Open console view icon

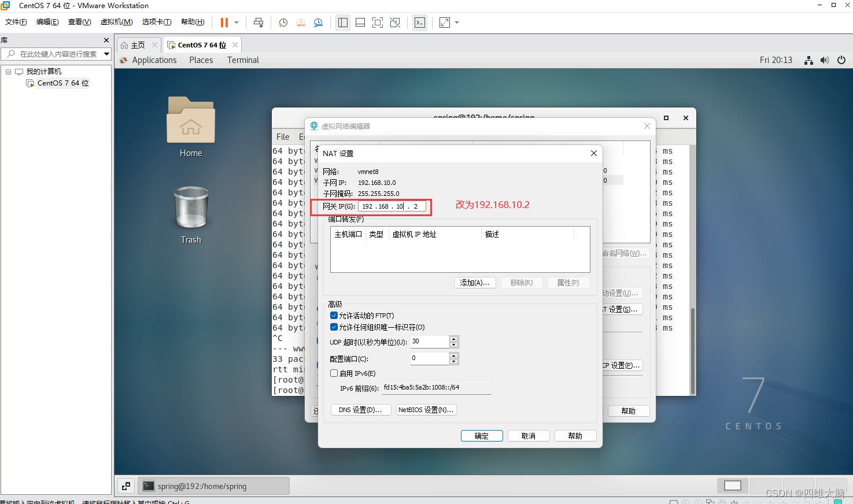pos(420,23)
